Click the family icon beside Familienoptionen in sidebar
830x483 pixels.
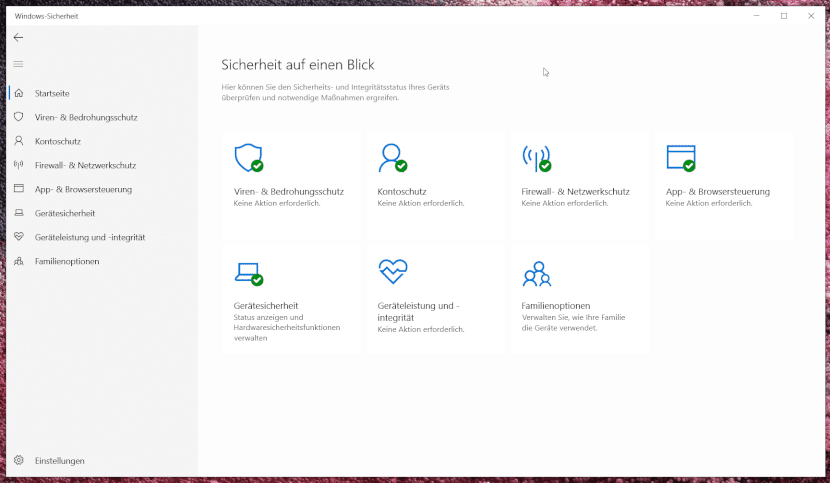[19, 261]
